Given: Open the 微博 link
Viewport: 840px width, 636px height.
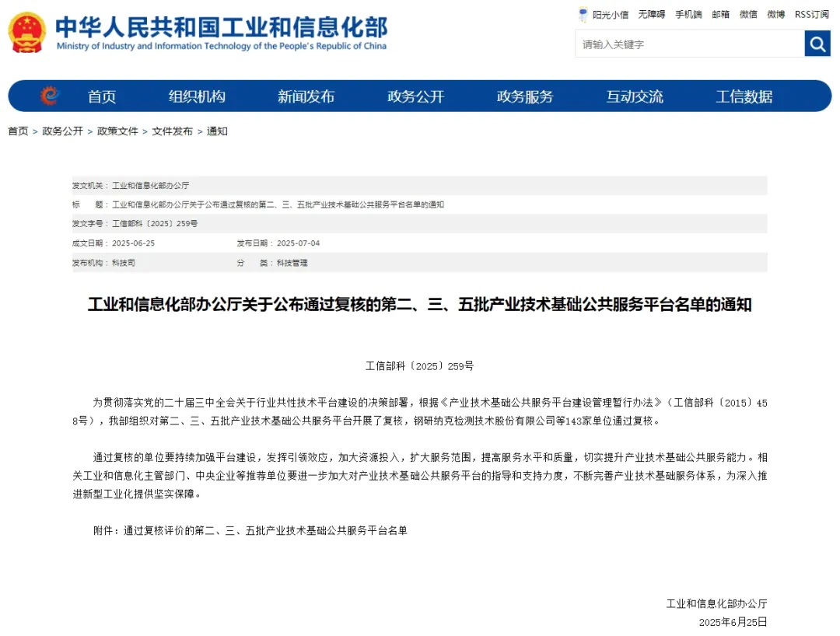Looking at the screenshot, I should click(x=775, y=14).
